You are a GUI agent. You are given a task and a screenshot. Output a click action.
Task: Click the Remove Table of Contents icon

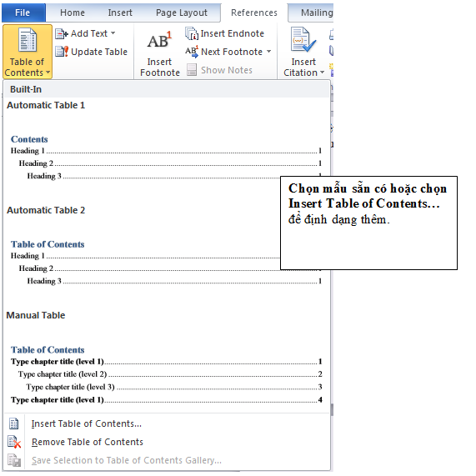pos(14,442)
